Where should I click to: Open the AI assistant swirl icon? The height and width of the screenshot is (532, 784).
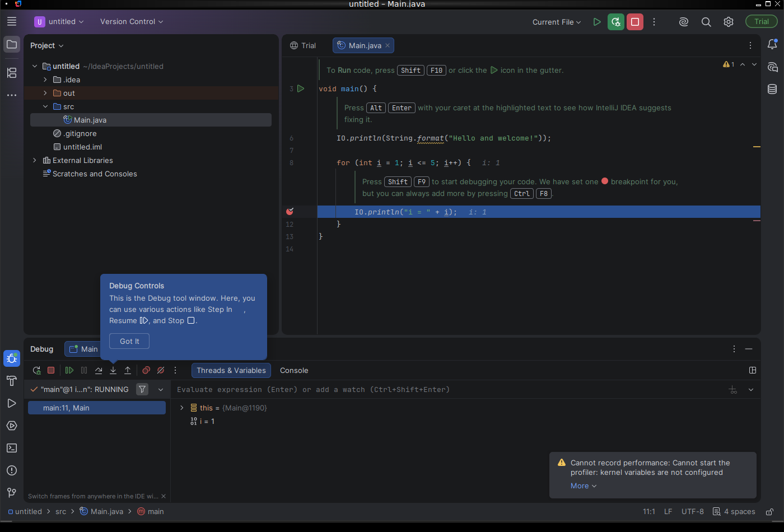pyautogui.click(x=684, y=22)
